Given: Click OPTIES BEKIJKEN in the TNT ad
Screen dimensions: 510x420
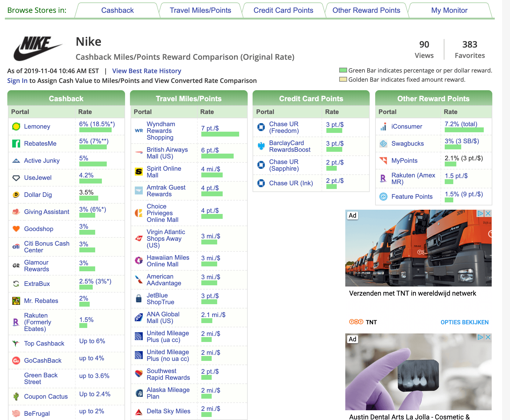Looking at the screenshot, I should point(464,322).
